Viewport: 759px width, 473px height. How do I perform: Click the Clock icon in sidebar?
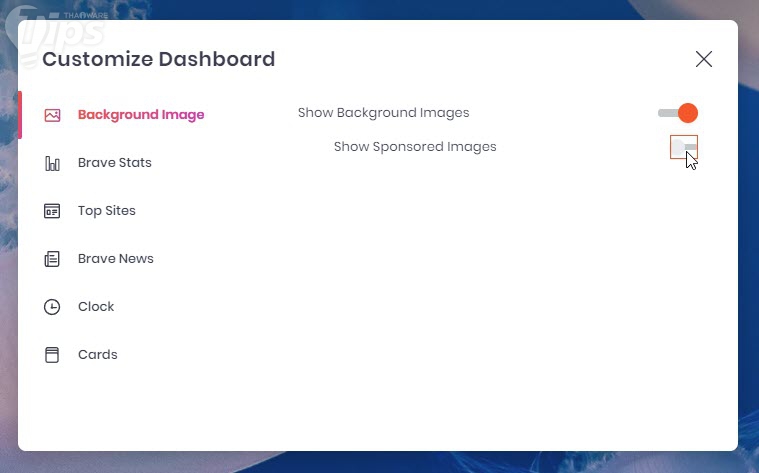click(52, 307)
